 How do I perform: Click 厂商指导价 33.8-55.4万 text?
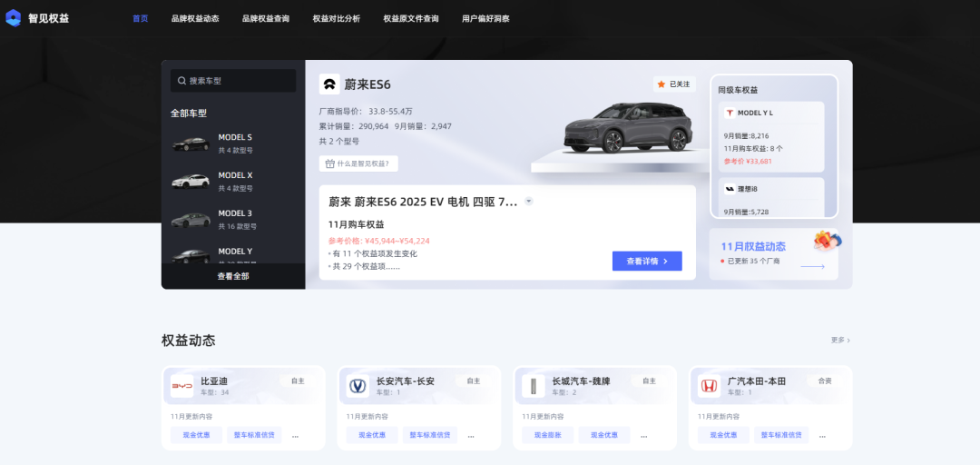coord(366,112)
